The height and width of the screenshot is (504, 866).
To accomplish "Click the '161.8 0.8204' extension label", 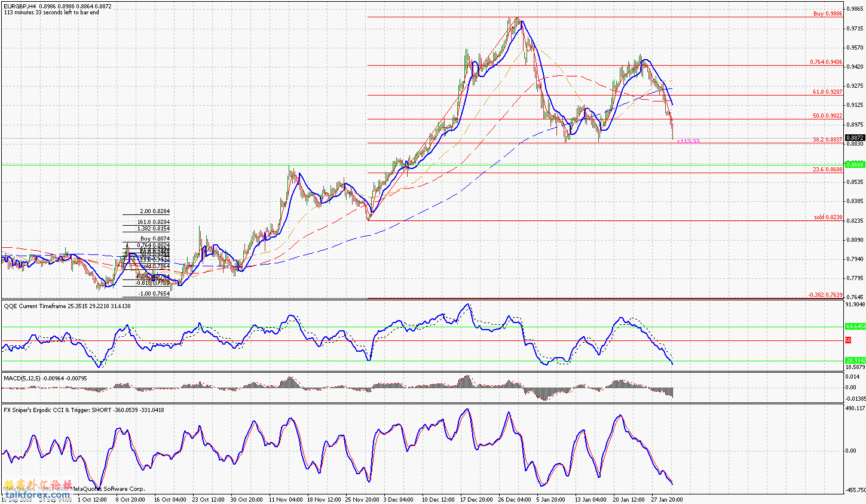I will (x=154, y=222).
